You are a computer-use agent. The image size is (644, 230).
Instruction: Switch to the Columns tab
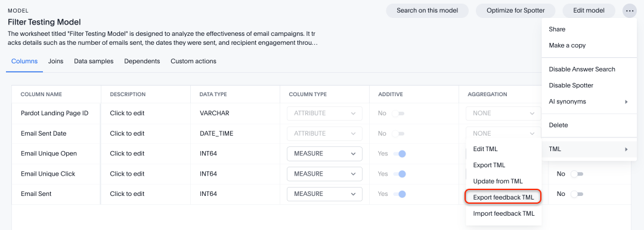point(24,62)
